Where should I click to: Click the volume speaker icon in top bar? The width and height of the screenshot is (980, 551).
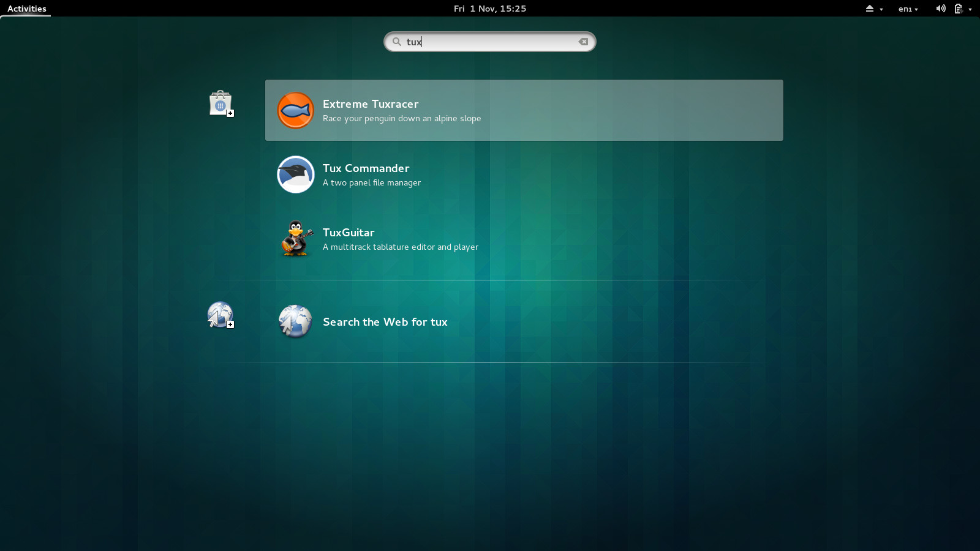[941, 9]
